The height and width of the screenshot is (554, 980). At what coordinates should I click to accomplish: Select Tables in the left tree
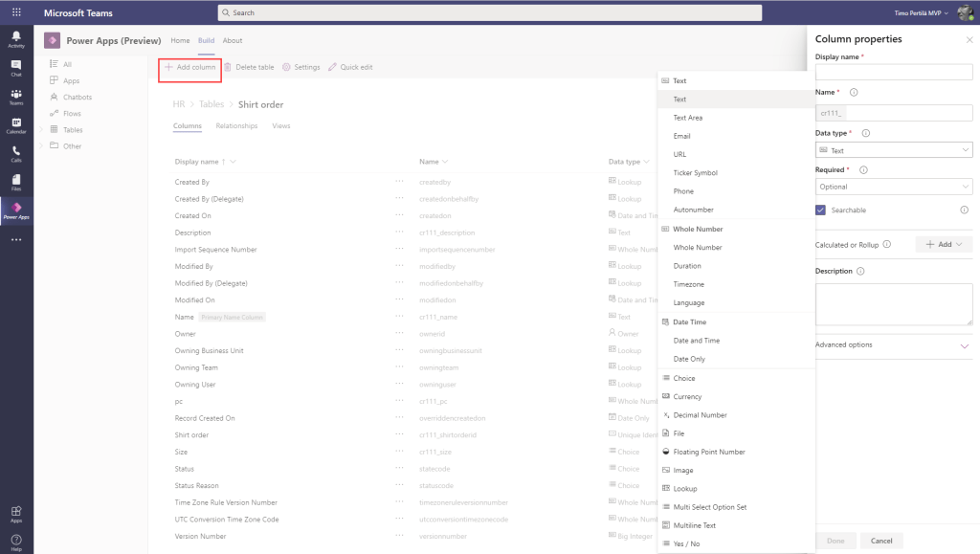[x=73, y=130]
